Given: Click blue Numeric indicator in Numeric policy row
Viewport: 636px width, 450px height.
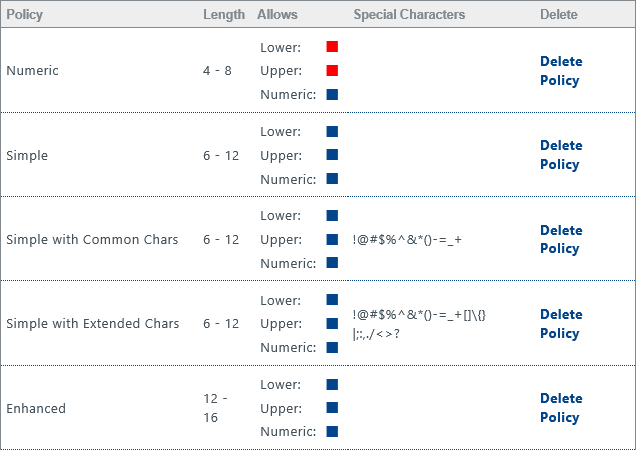Looking at the screenshot, I should point(332,95).
